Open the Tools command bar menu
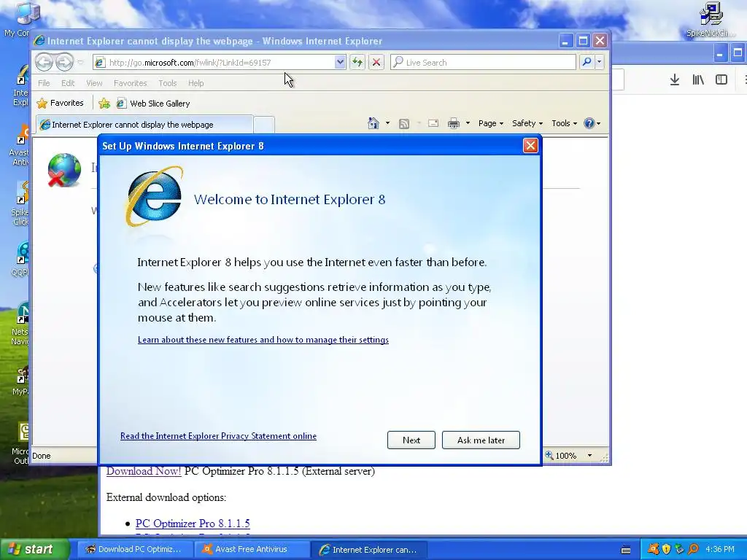The height and width of the screenshot is (560, 747). (x=564, y=123)
